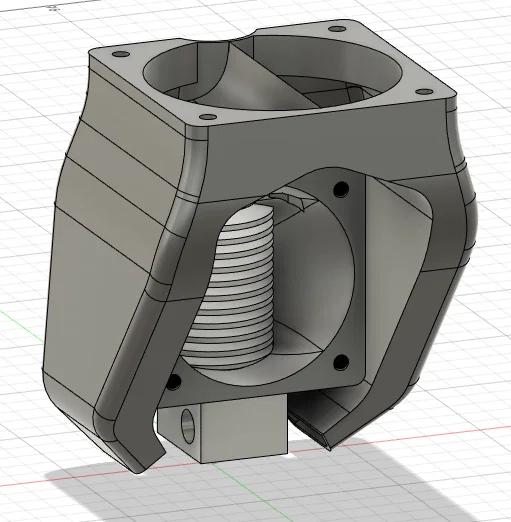The width and height of the screenshot is (511, 522).
Task: Select the far-left screw hole on top flange
Action: pyautogui.click(x=121, y=54)
